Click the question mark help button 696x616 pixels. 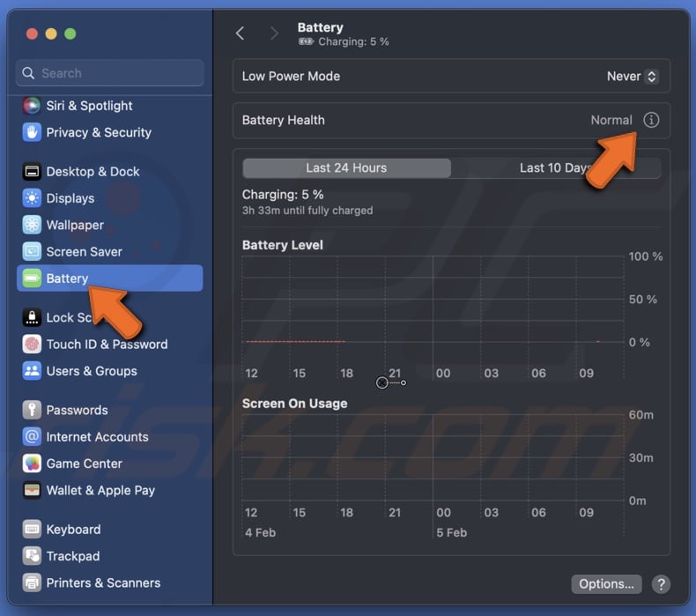(661, 584)
